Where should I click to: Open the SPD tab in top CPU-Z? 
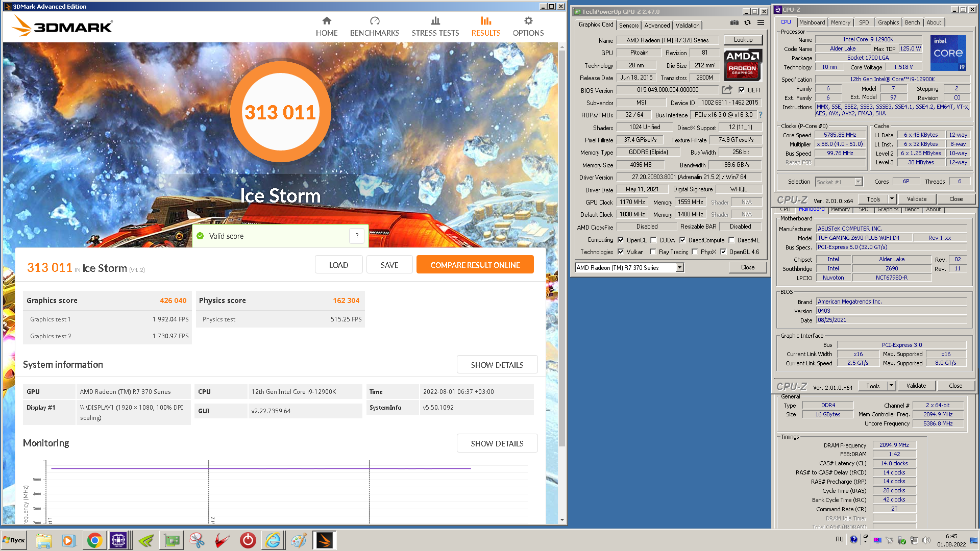coord(864,22)
